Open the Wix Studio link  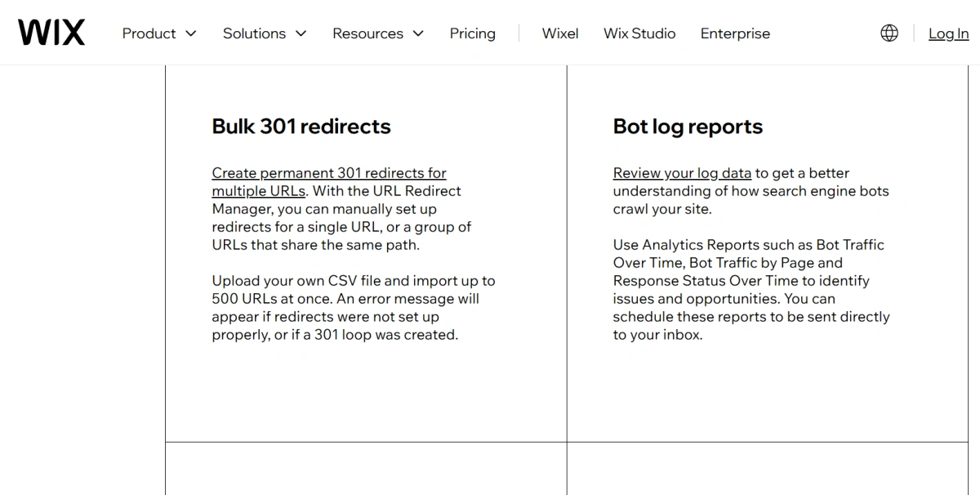coord(639,33)
